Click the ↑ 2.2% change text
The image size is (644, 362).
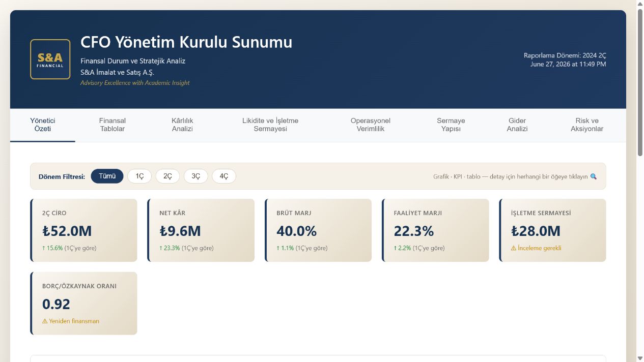pos(403,248)
